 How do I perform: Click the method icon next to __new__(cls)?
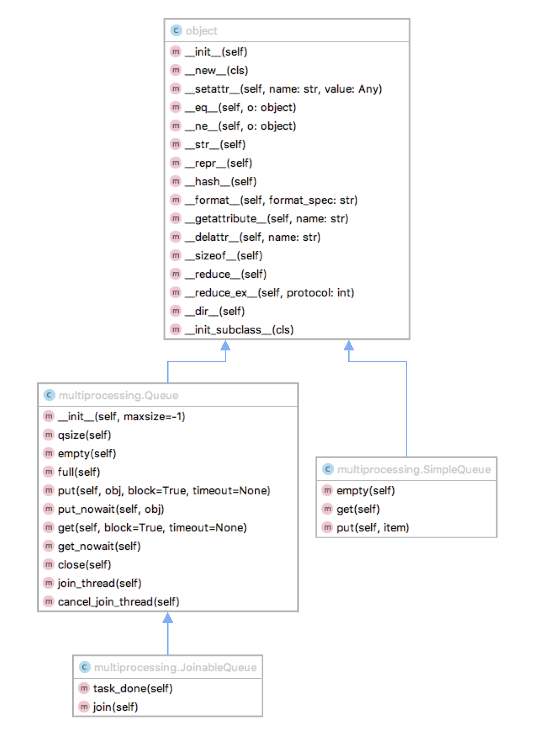click(176, 70)
